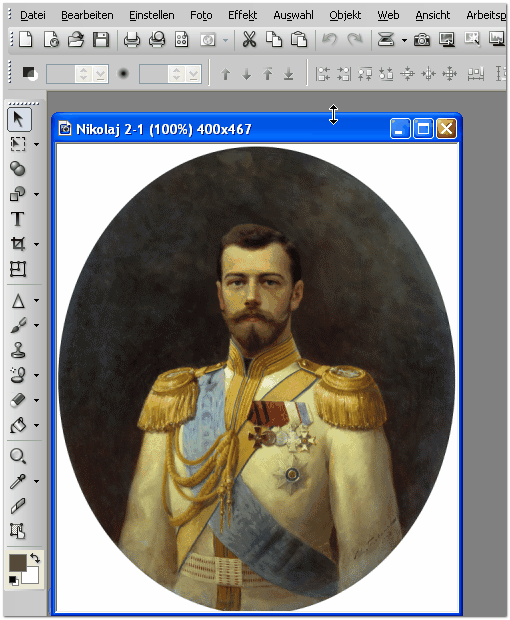
Task: Open the scanner icon dropdown arrow
Action: (404, 40)
